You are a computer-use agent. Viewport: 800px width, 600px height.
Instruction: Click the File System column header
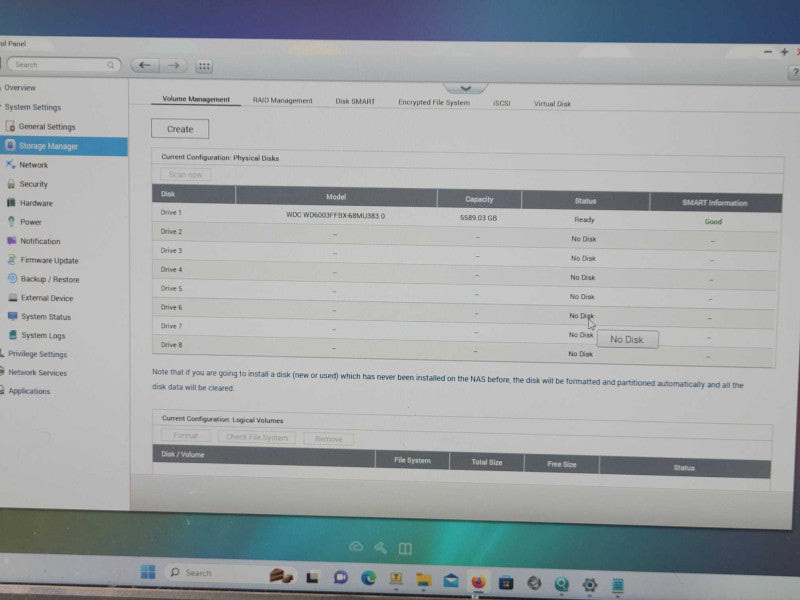click(412, 460)
